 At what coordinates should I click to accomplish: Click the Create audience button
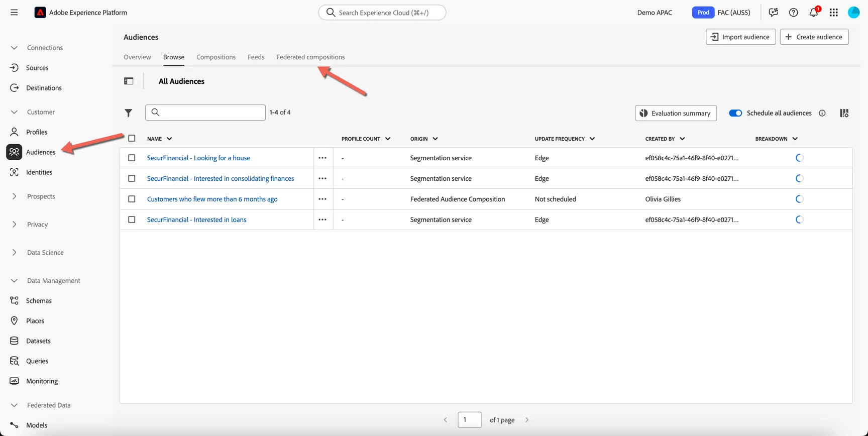[814, 37]
